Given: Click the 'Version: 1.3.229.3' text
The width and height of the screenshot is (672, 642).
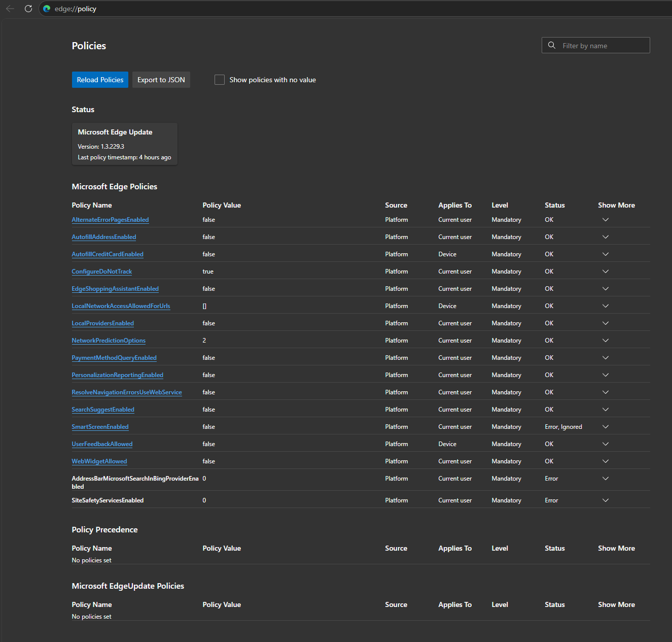Looking at the screenshot, I should point(101,146).
